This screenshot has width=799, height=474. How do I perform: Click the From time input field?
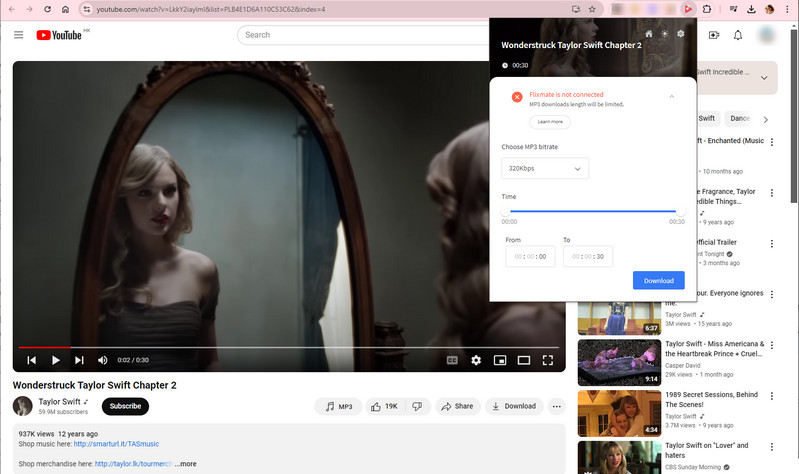(530, 256)
